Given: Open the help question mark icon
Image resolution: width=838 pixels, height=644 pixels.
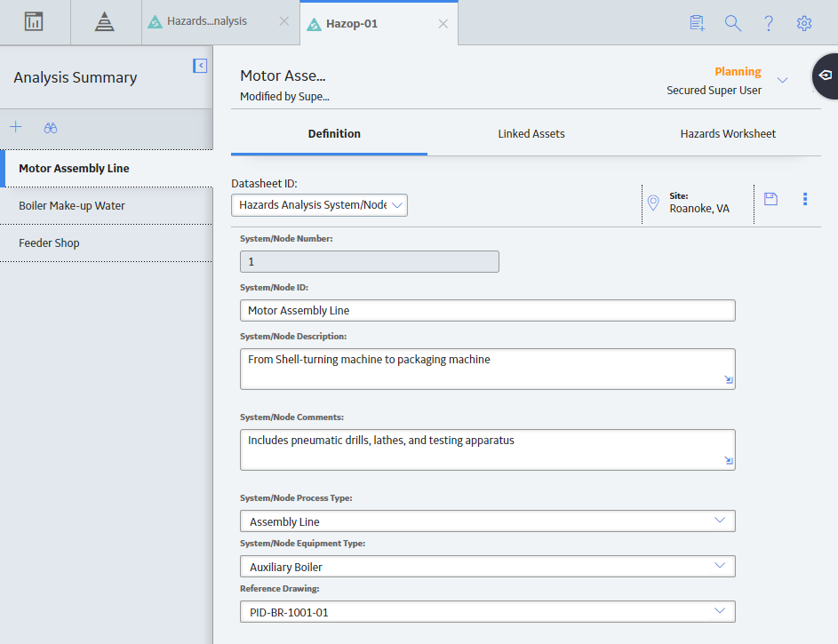Looking at the screenshot, I should tap(769, 23).
